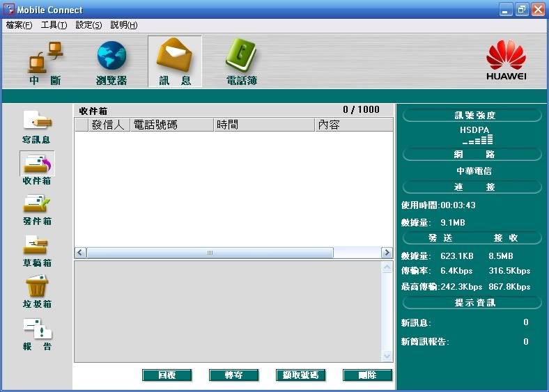Open the 工具(T) menu
Image resolution: width=549 pixels, height=392 pixels.
click(54, 25)
